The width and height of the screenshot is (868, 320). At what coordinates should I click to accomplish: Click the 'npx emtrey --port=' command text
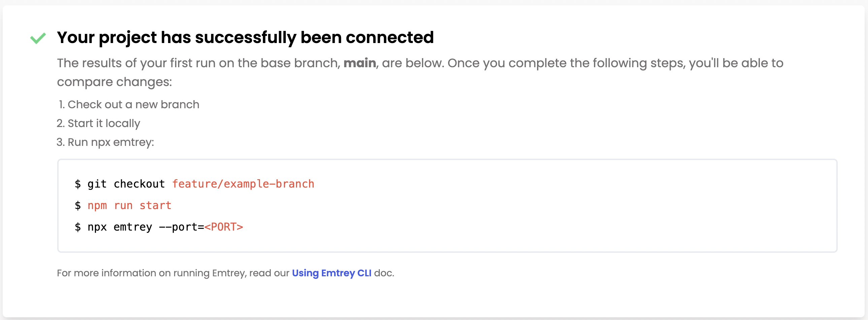click(x=145, y=227)
